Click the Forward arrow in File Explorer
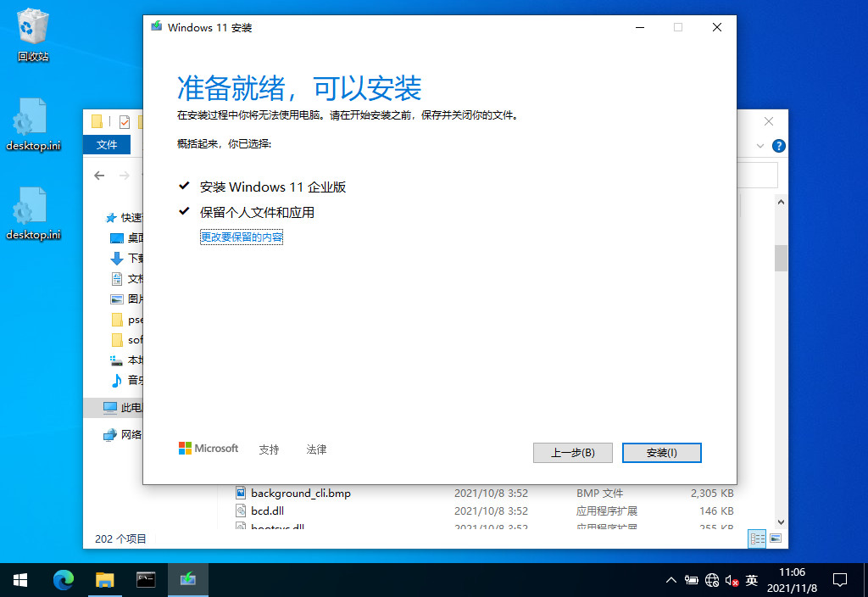 click(x=125, y=176)
